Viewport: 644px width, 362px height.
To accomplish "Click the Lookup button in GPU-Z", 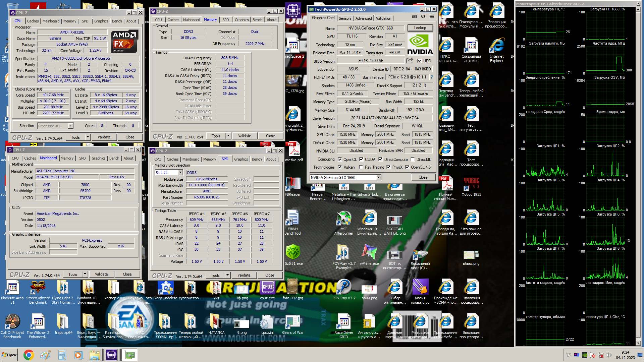I will (x=420, y=28).
